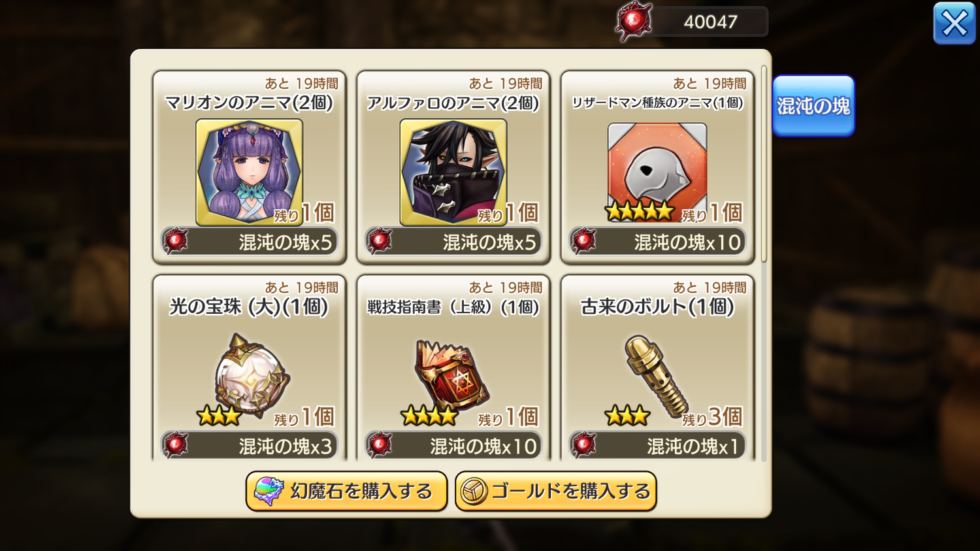The width and height of the screenshot is (980, 551).
Task: Tap the chaos lump currency icon at top
Action: 634,22
